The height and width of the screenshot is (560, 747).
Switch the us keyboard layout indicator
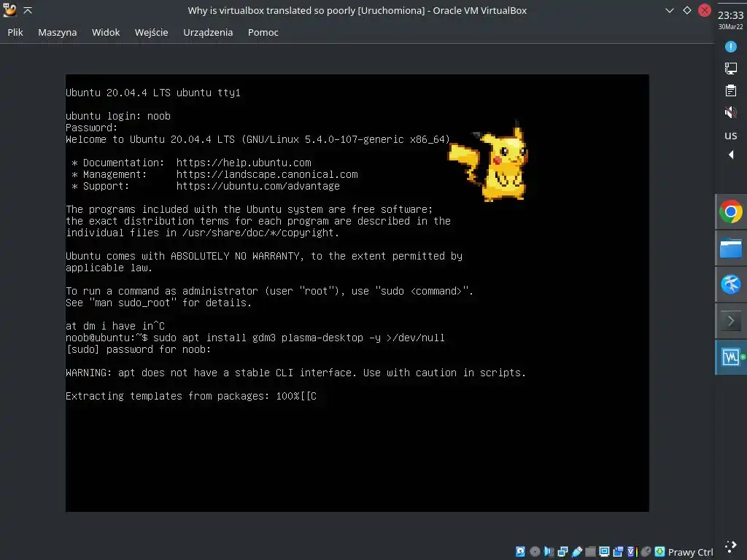click(730, 135)
